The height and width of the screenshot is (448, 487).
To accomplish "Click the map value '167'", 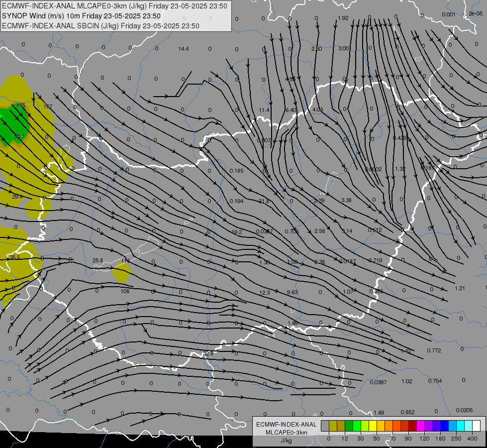I will (x=48, y=107).
